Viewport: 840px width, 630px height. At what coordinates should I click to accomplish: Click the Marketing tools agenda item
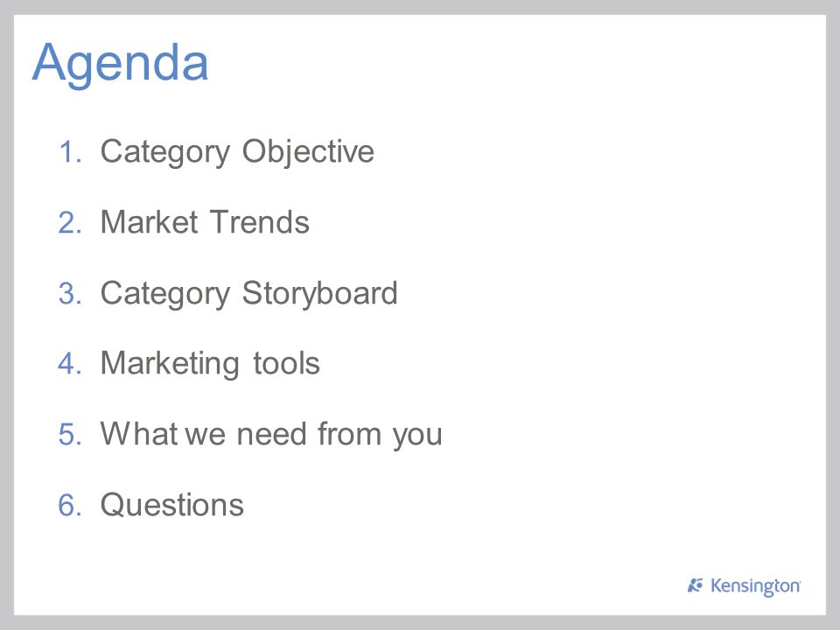click(x=210, y=364)
